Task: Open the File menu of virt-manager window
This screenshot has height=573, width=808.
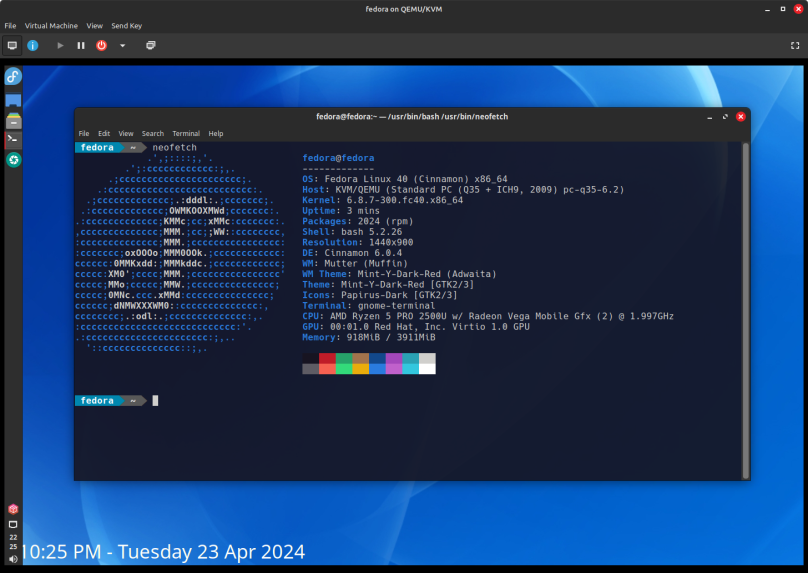Action: [x=10, y=26]
